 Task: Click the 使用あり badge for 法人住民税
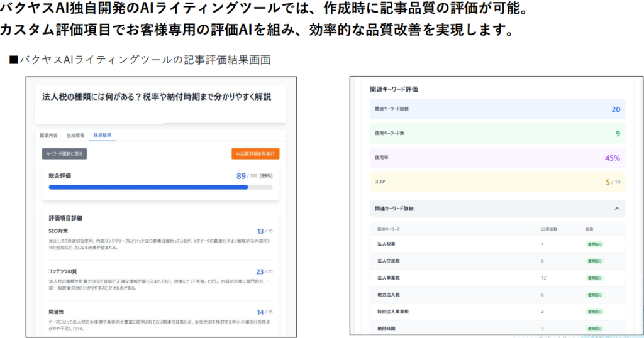[594, 261]
